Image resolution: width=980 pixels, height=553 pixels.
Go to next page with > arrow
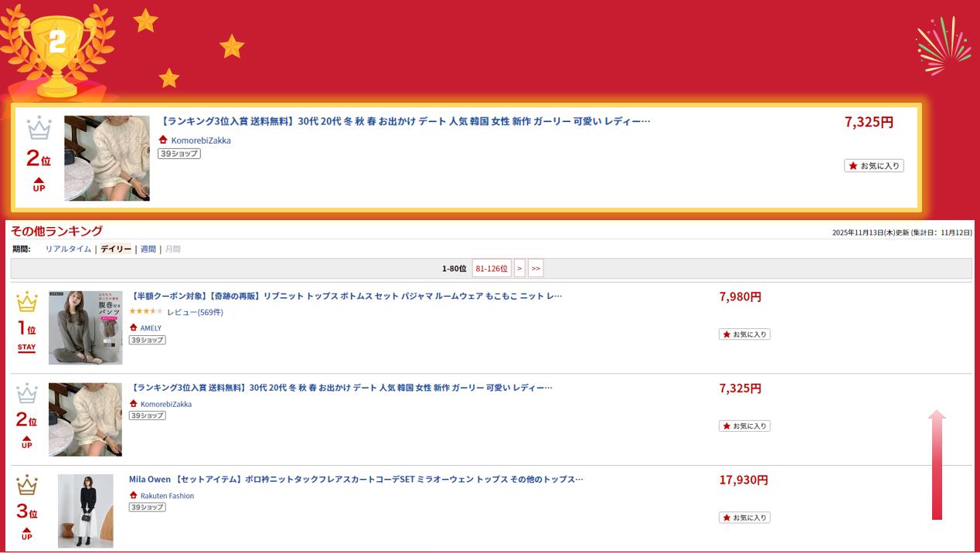519,268
